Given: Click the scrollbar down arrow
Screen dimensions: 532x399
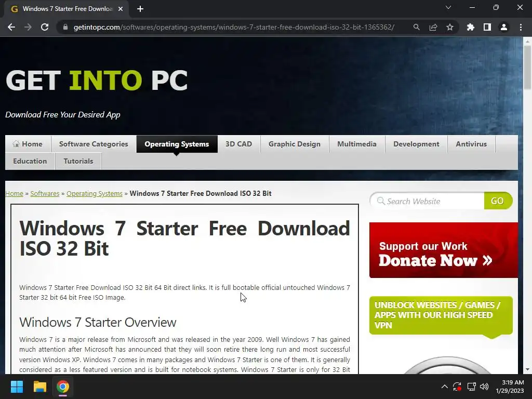Looking at the screenshot, I should click(527, 369).
